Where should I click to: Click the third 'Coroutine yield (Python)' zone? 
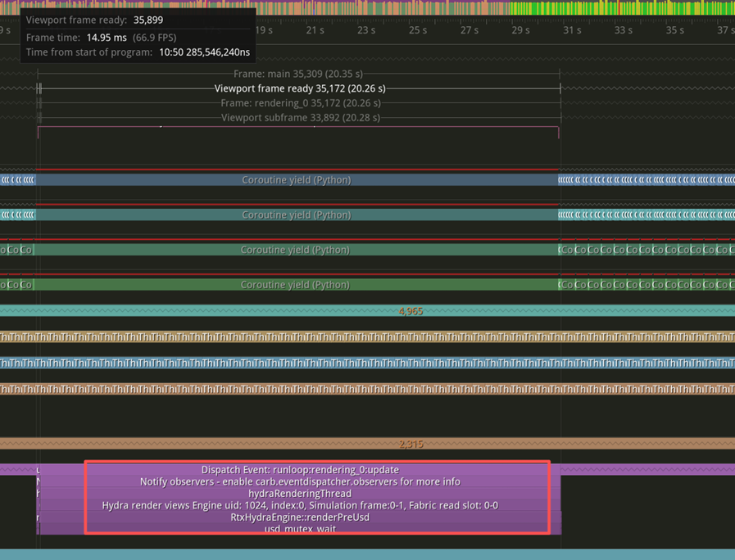[295, 250]
